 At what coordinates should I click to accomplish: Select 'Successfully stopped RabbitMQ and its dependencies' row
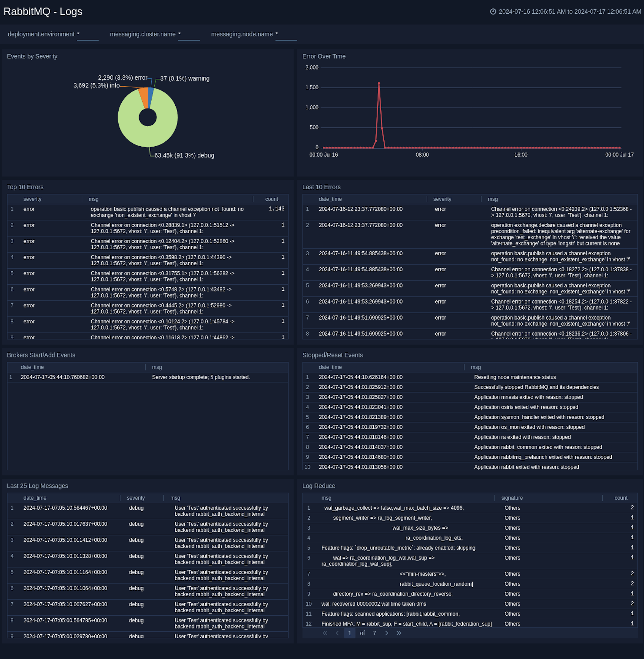click(x=470, y=387)
